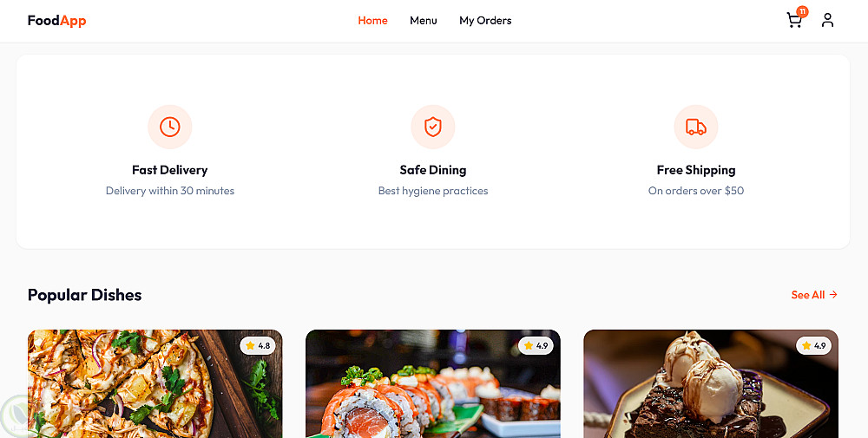The height and width of the screenshot is (438, 868).
Task: Click the Fast Delivery heading
Action: [170, 170]
